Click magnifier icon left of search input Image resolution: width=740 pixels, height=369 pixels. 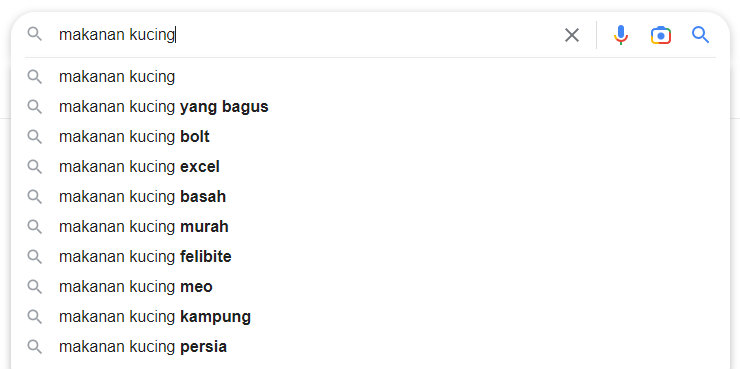(x=34, y=34)
